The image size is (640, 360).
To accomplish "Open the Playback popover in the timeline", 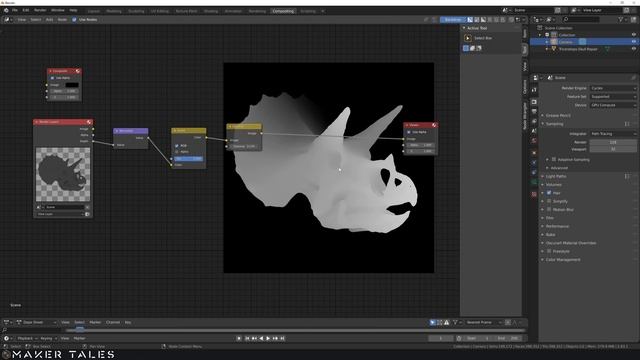I will (x=27, y=338).
